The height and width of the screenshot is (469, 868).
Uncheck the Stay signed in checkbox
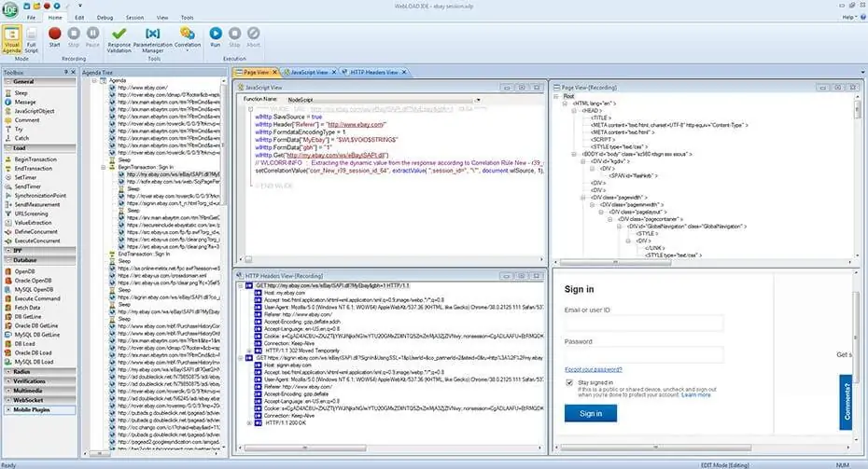point(569,382)
